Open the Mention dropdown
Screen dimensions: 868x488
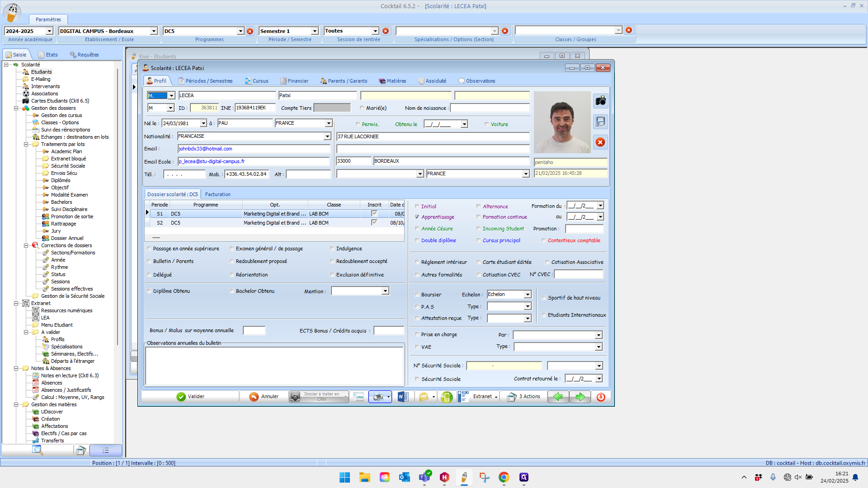(x=385, y=291)
